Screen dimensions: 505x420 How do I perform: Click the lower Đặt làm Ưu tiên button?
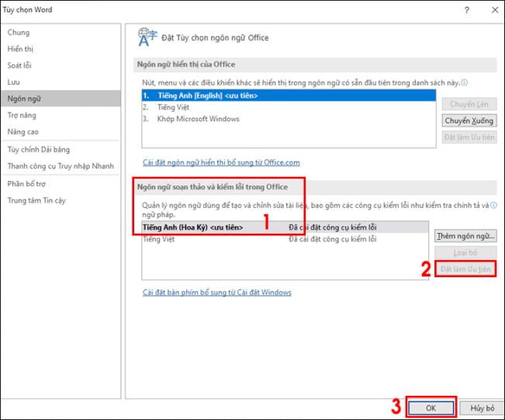[465, 269]
